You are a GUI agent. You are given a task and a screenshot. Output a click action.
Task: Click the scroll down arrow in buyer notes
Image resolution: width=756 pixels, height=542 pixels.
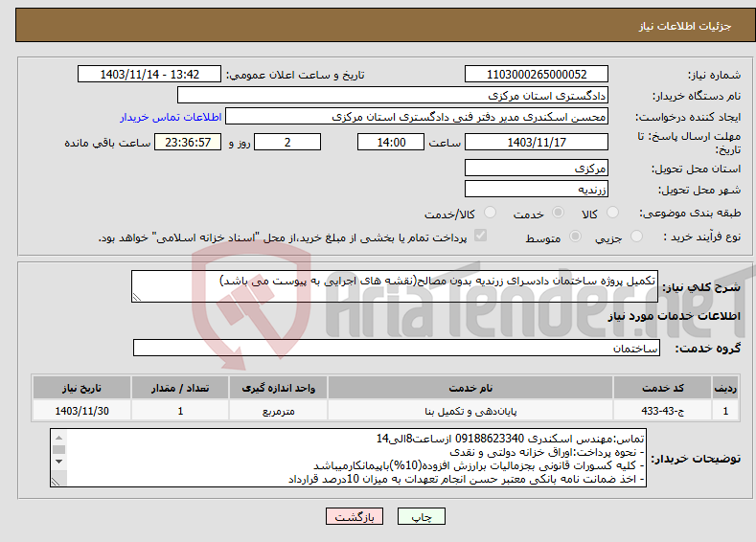58,462
